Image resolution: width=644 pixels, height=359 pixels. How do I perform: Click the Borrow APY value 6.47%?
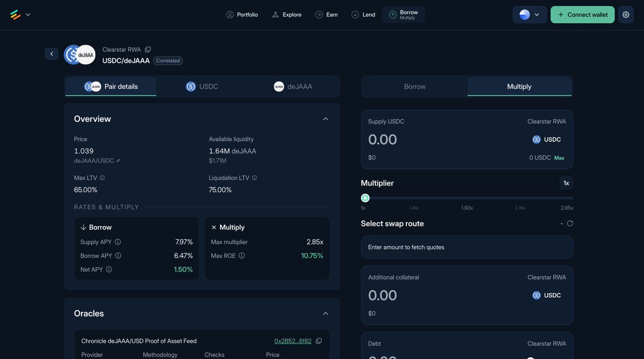184,256
